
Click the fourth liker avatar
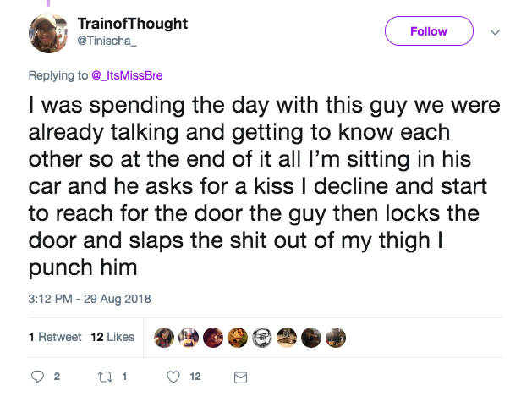(x=238, y=338)
